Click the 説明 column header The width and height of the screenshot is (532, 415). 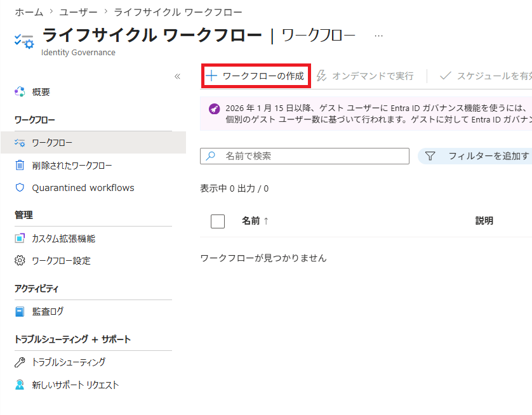point(484,221)
